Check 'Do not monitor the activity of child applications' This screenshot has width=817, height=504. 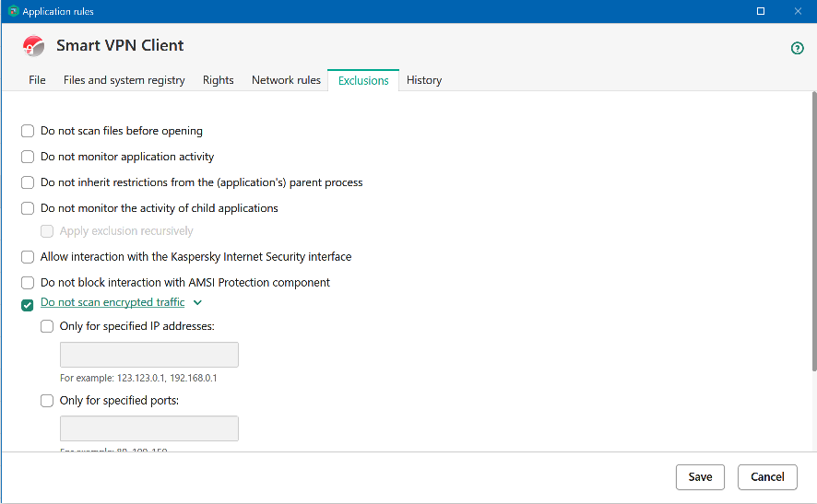[x=28, y=208]
